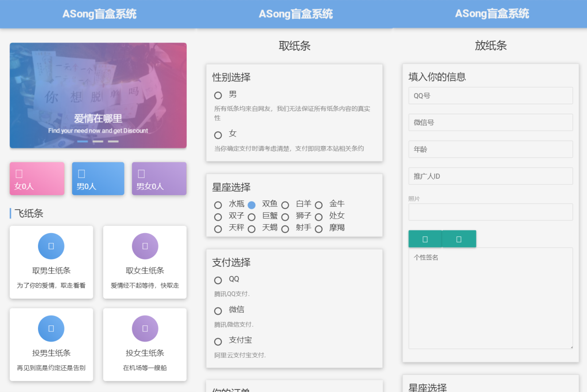The image size is (587, 392).
Task: Click the second carousel indicator dash
Action: [98, 141]
